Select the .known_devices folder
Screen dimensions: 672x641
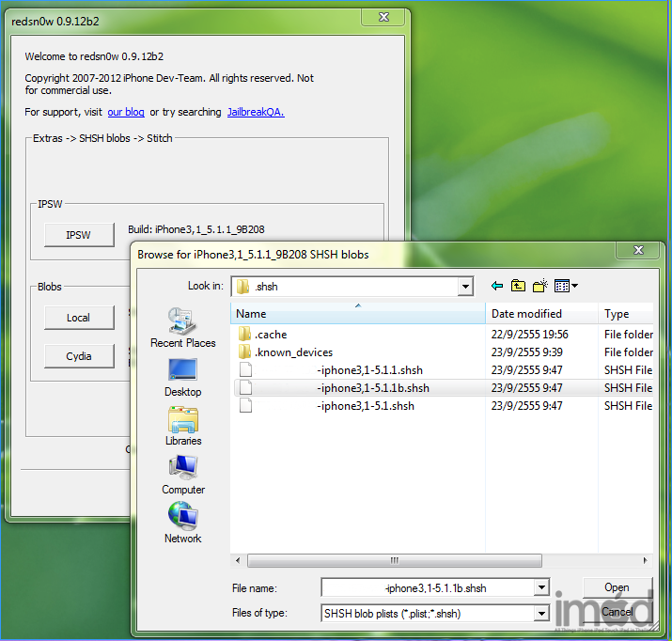[x=293, y=352]
